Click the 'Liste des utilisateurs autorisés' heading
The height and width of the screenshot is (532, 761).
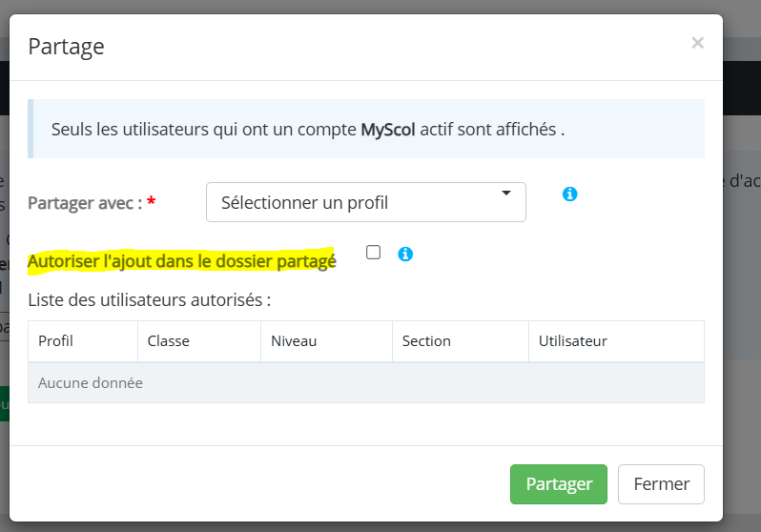click(149, 300)
